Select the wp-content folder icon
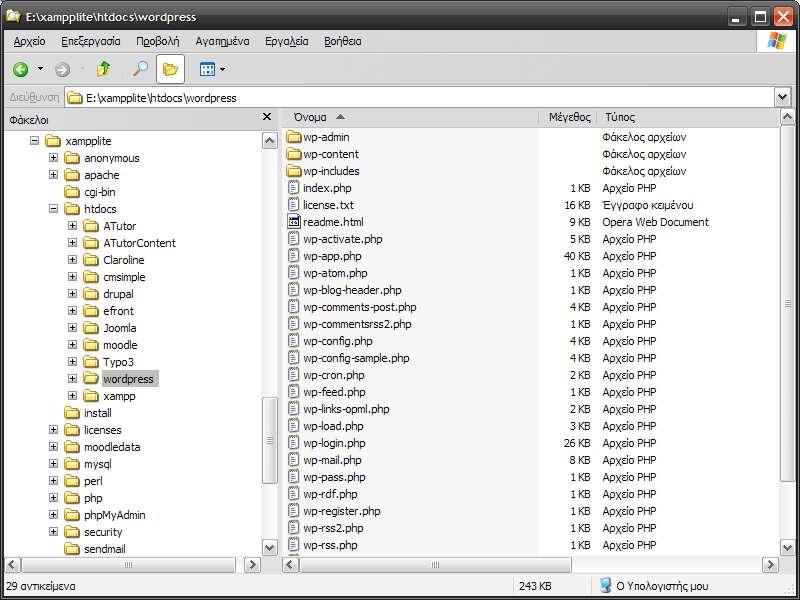The width and height of the screenshot is (800, 600). click(x=294, y=154)
